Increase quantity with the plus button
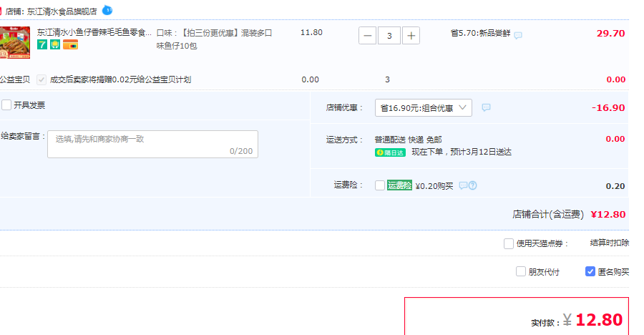 click(411, 36)
